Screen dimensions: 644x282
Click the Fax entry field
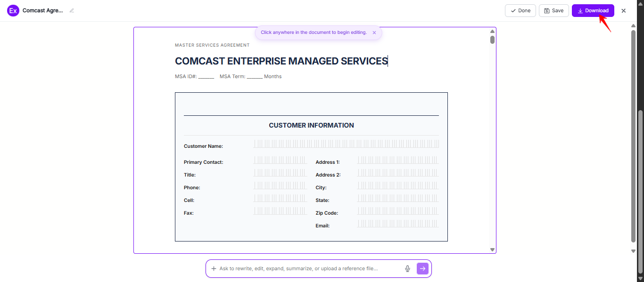[x=281, y=211]
